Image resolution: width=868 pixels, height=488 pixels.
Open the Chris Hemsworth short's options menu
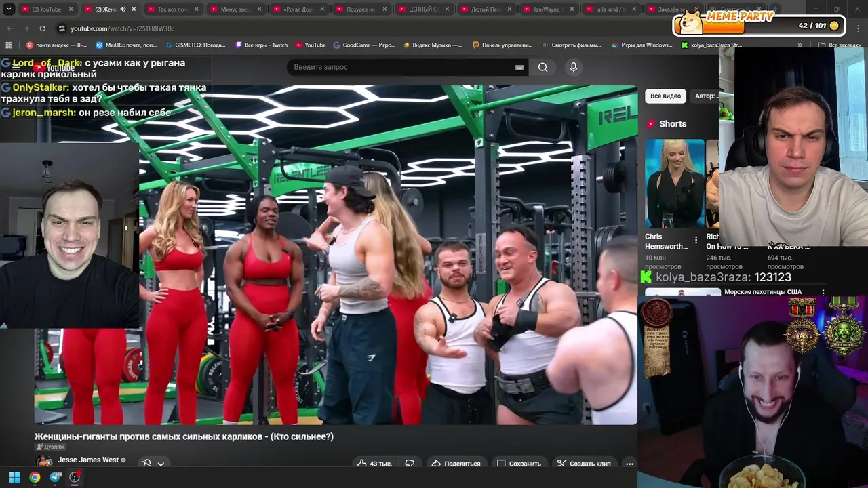click(696, 241)
